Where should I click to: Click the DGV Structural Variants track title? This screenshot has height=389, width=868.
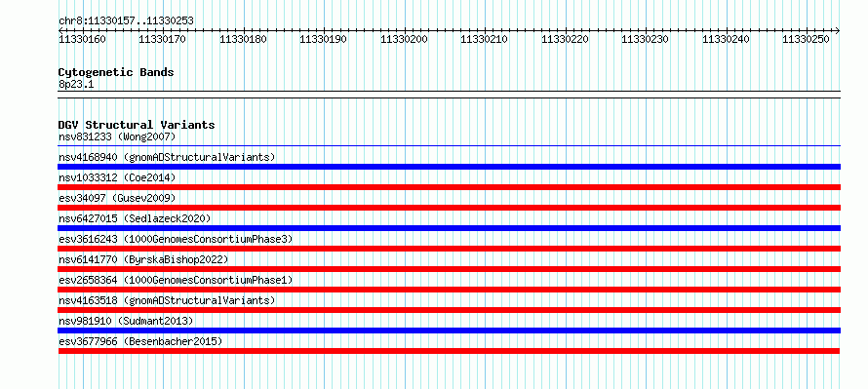coord(137,125)
